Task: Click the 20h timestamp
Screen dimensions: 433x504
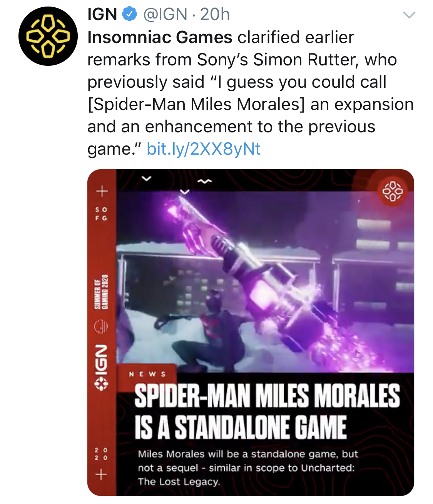Action: [x=215, y=15]
